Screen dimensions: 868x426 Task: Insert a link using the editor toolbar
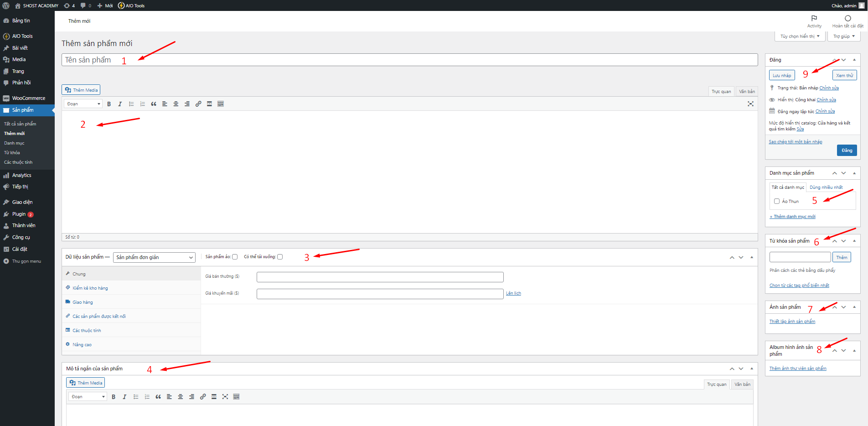pyautogui.click(x=198, y=104)
